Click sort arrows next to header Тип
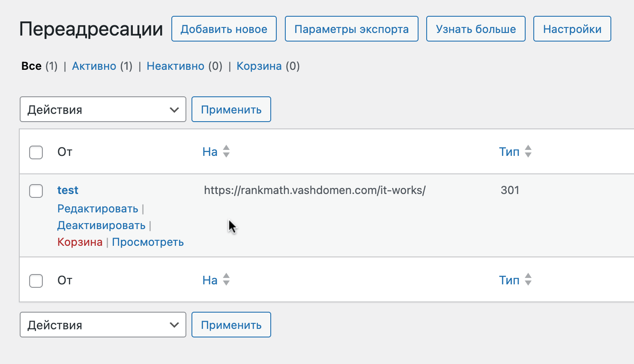 pos(528,151)
